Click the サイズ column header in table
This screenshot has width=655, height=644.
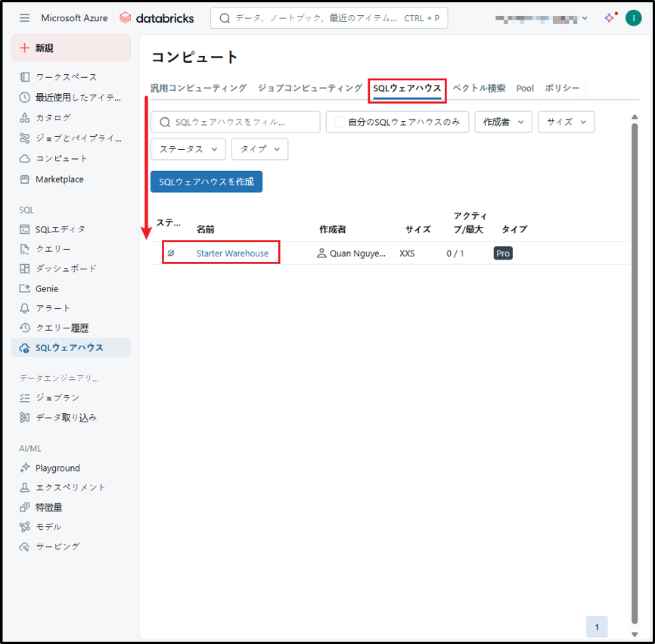point(418,229)
